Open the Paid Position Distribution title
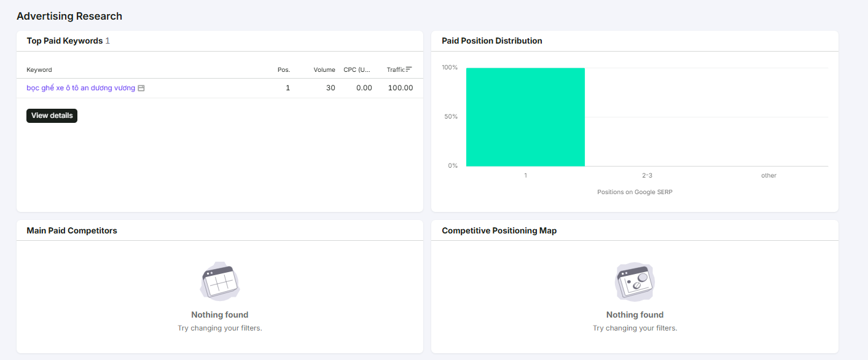Screen dimensions: 868x360 coord(492,41)
